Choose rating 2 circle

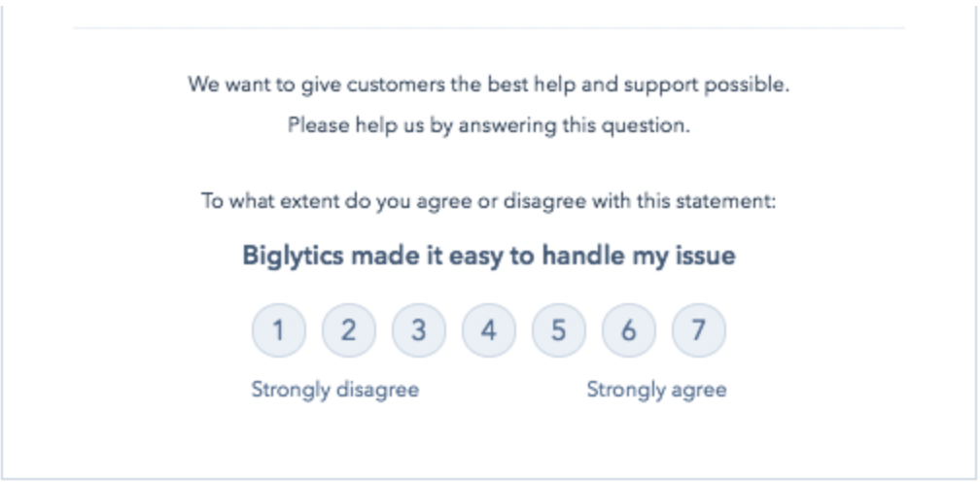pos(349,330)
